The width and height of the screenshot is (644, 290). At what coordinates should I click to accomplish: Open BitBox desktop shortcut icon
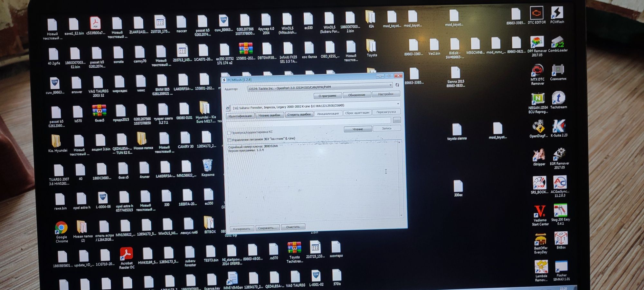point(561,240)
